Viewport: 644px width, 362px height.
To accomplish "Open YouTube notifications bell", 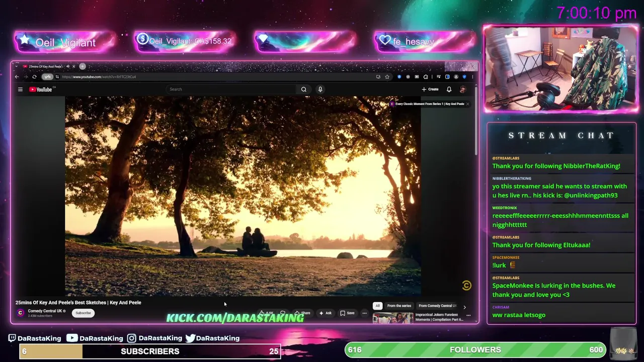I will (449, 89).
